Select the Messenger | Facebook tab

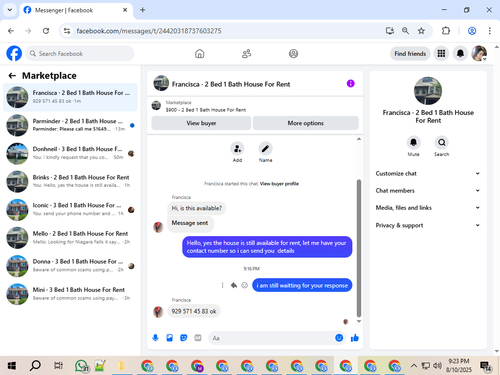(x=76, y=10)
